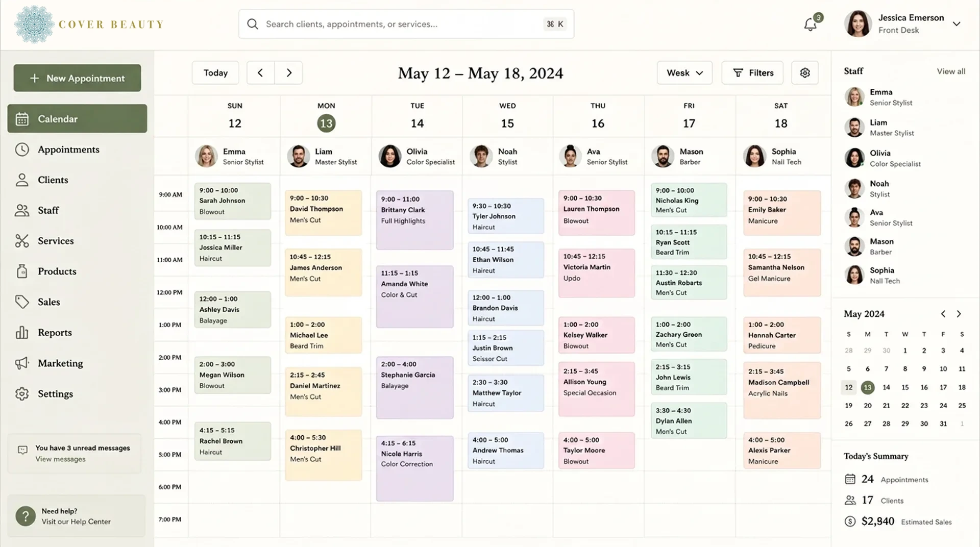Select Christopher Hill Men's Cut appointment

pos(323,455)
